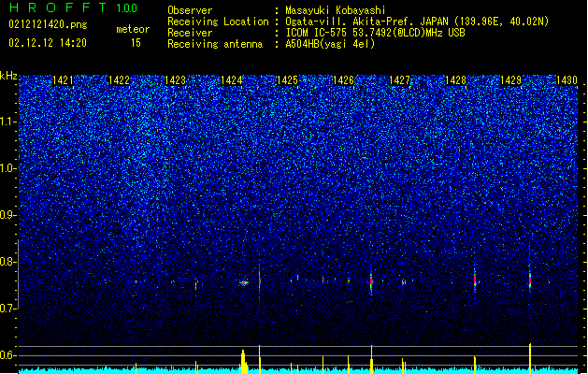Click the red meteor echo between 1428 and 1429

click(x=475, y=280)
